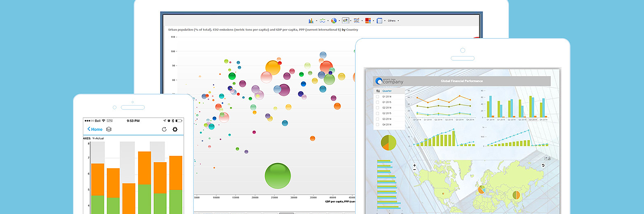Open the settings gear on phone
This screenshot has height=214, width=644.
click(x=175, y=129)
